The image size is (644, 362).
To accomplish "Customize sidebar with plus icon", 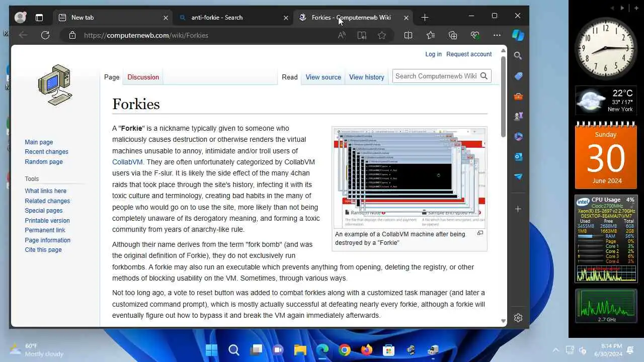I will tap(518, 209).
